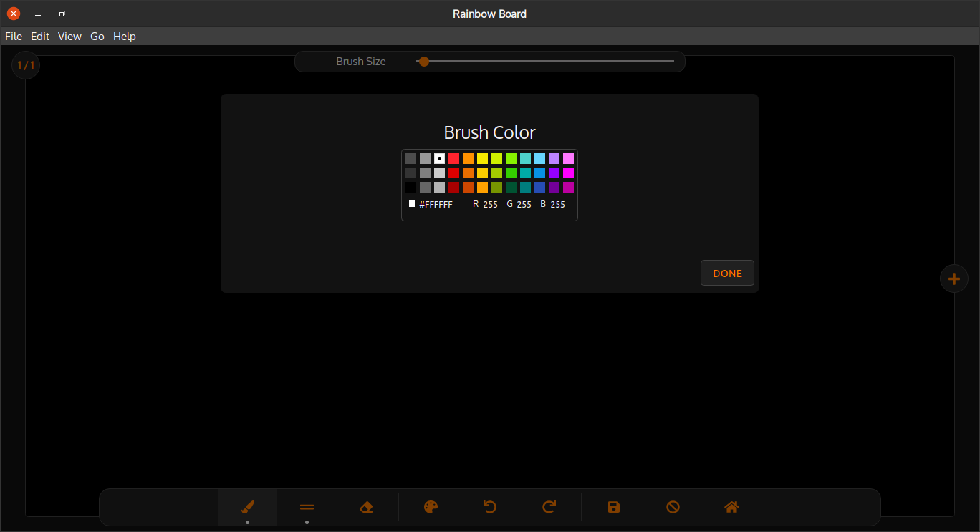Pick the magenta swatch in middle row

click(x=568, y=173)
